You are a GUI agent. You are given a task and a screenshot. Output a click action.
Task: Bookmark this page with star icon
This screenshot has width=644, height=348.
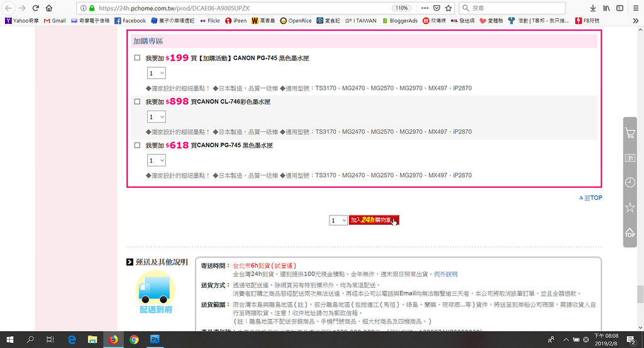click(448, 8)
